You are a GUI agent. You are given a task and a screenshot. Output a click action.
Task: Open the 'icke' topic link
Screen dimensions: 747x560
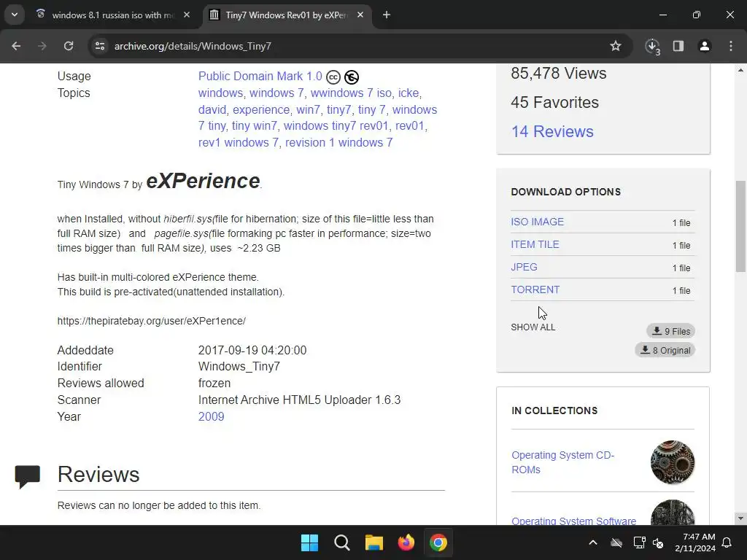click(409, 93)
